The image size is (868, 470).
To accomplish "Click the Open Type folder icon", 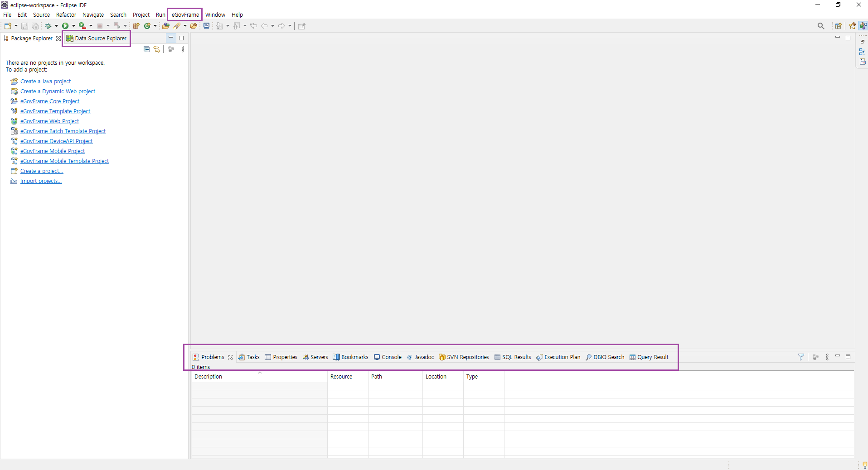I will tap(166, 26).
